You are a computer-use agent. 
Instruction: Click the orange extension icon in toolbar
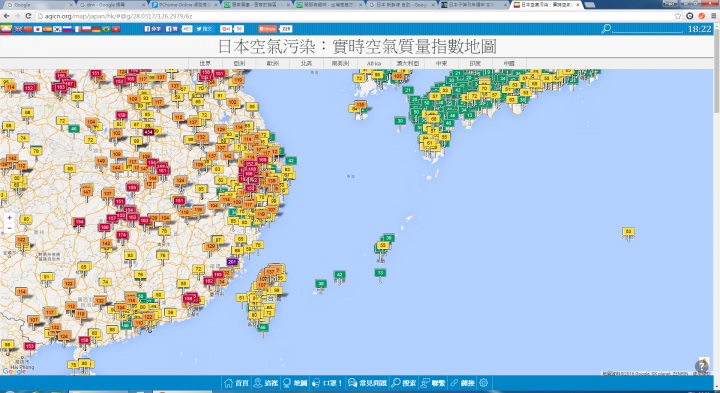coord(702,16)
